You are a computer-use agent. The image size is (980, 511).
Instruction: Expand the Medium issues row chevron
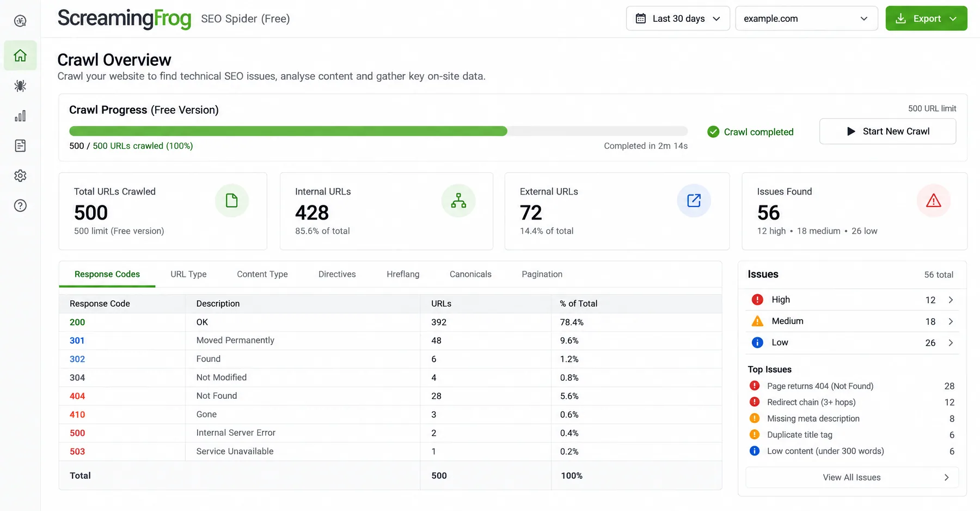point(951,321)
